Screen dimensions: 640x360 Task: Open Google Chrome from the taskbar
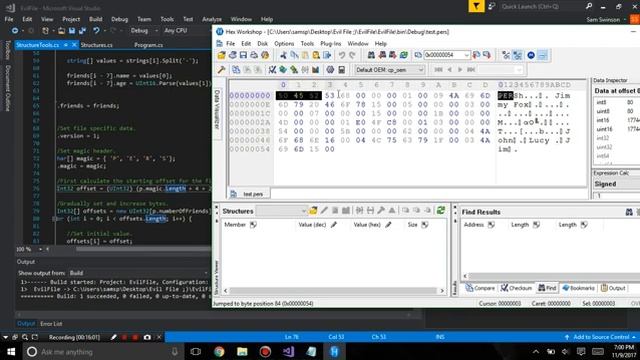coord(219,352)
